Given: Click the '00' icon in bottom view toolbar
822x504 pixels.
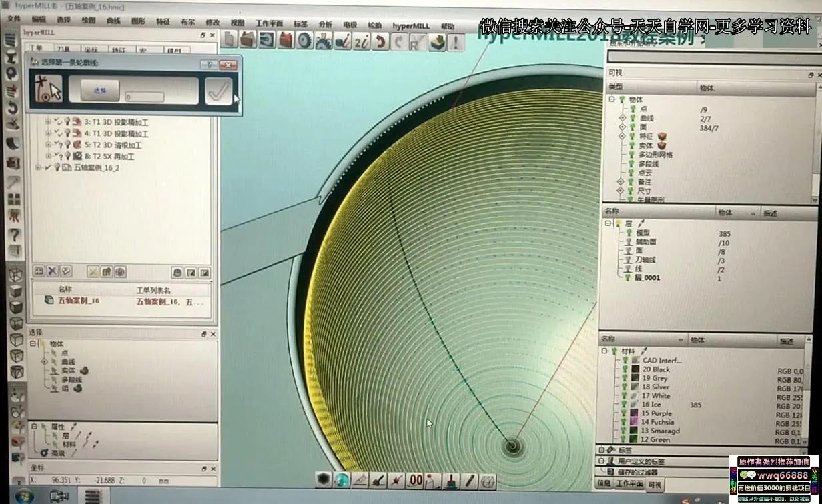Looking at the screenshot, I should click(x=415, y=480).
